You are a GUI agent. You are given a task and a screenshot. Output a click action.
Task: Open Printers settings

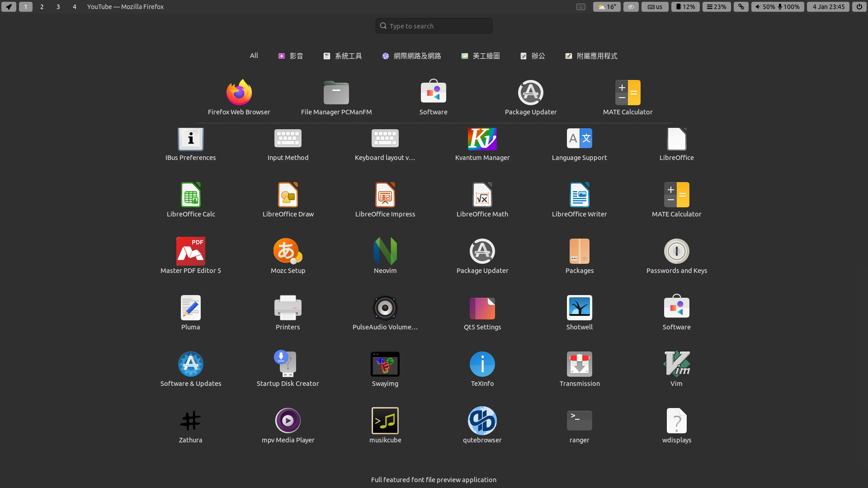[x=288, y=313]
